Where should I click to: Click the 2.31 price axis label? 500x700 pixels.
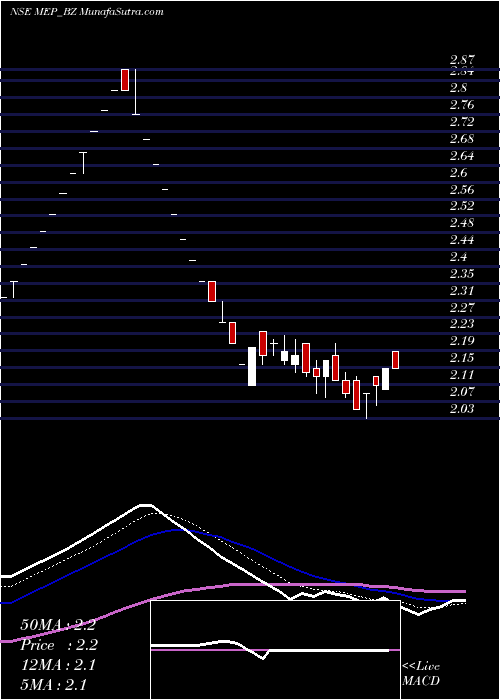click(462, 291)
